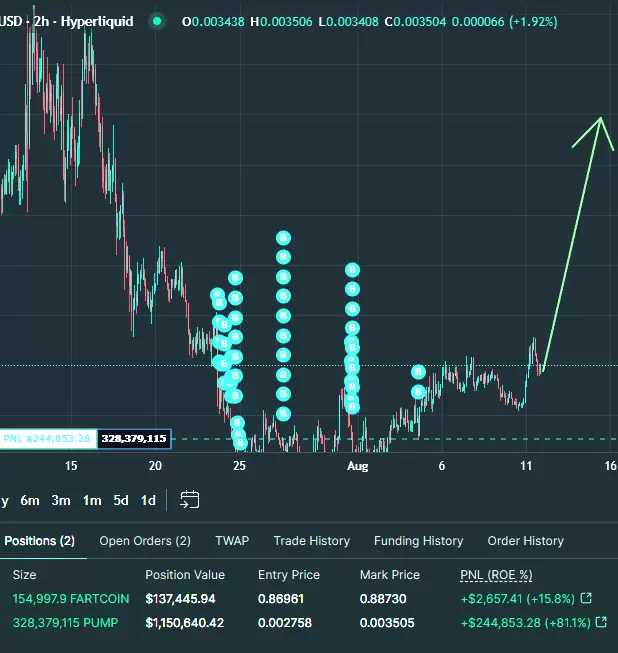618x653 pixels.
Task: Click the Size column header
Action: pos(24,575)
